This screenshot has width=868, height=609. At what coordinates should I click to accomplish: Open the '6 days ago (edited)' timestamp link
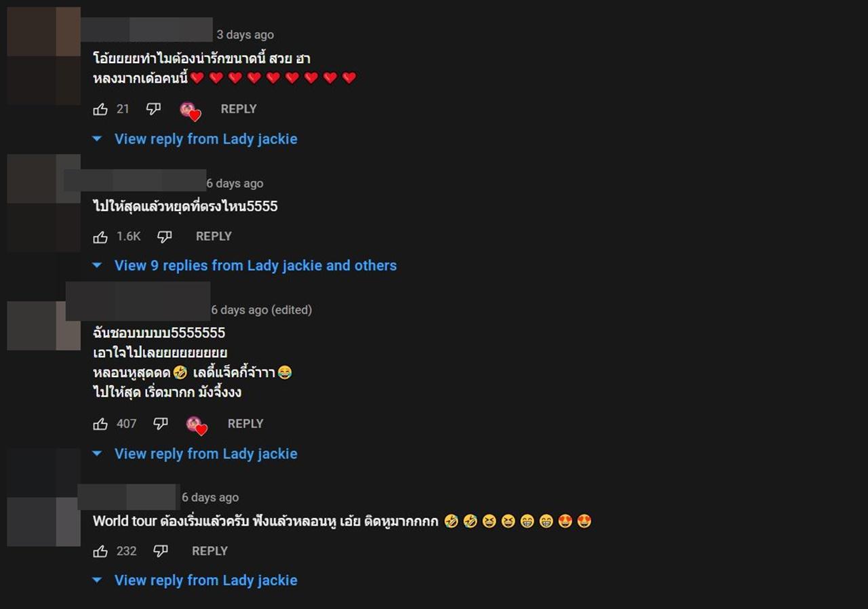261,310
